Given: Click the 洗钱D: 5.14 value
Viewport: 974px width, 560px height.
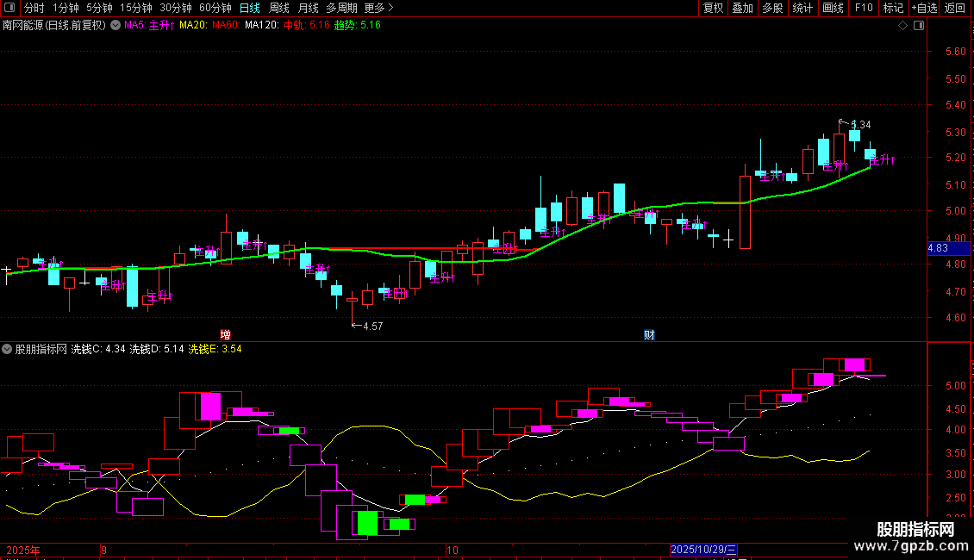Looking at the screenshot, I should coord(157,349).
